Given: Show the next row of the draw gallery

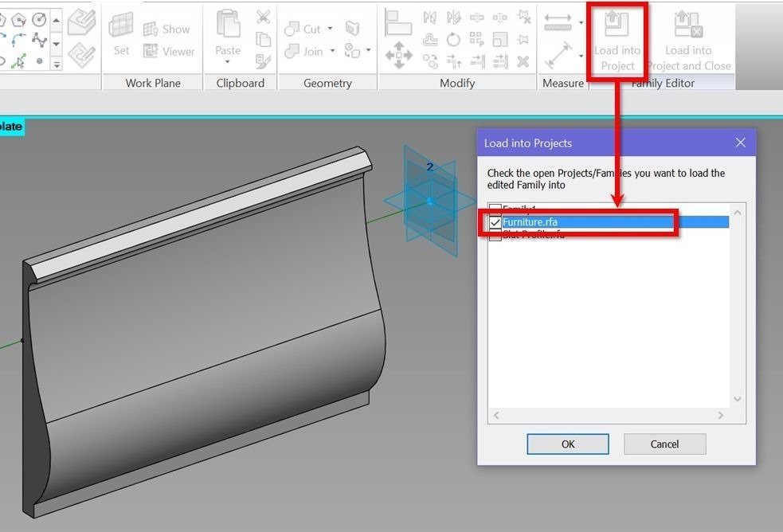Looking at the screenshot, I should point(57,44).
